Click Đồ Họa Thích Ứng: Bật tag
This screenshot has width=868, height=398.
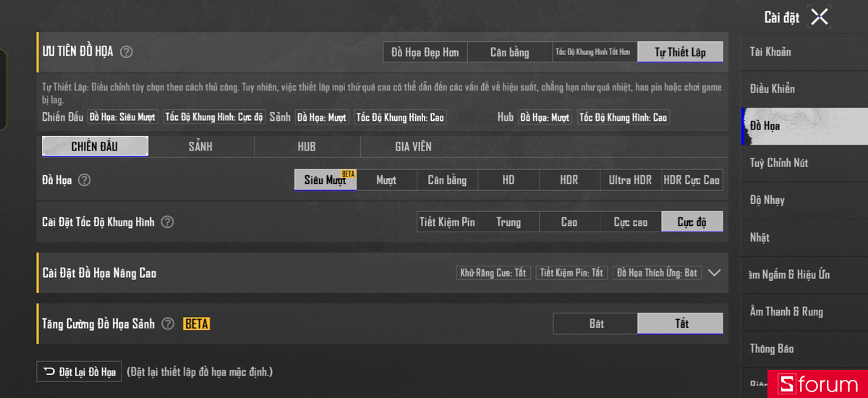(x=657, y=273)
